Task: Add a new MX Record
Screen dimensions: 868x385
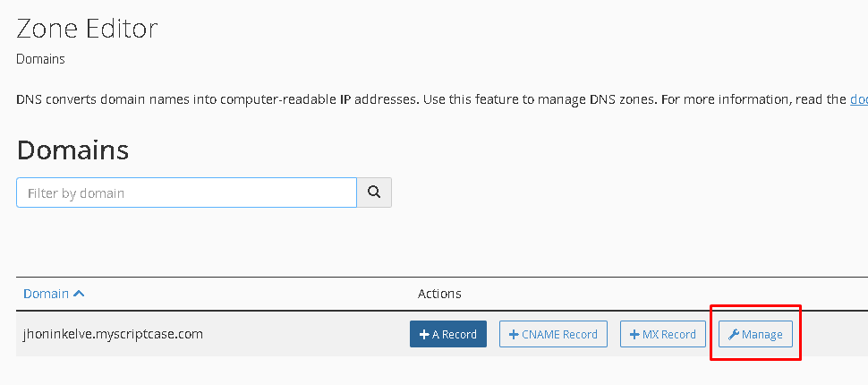Action: tap(662, 334)
